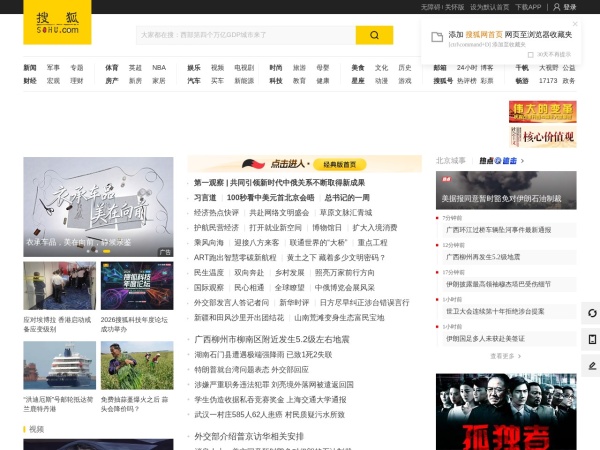Click 下载APP in top bar
Image resolution: width=600 pixels, height=450 pixels.
point(528,7)
